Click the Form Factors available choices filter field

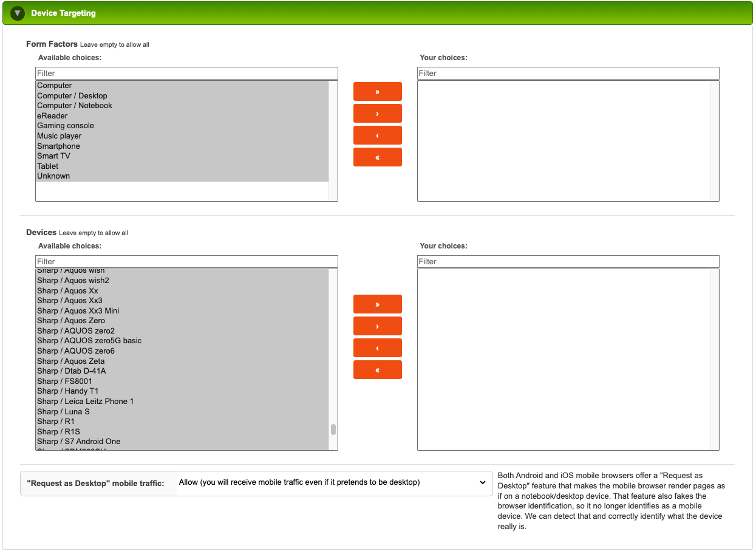click(x=186, y=73)
